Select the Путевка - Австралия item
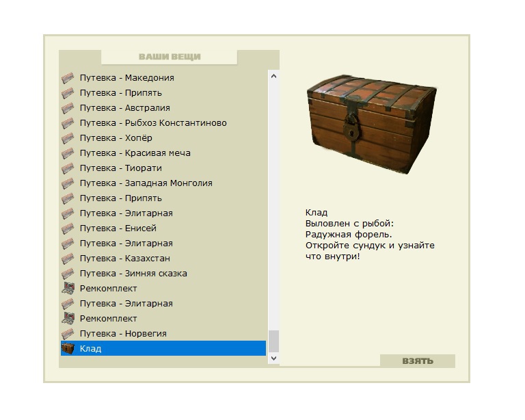This screenshot has width=525, height=420. coord(163,108)
